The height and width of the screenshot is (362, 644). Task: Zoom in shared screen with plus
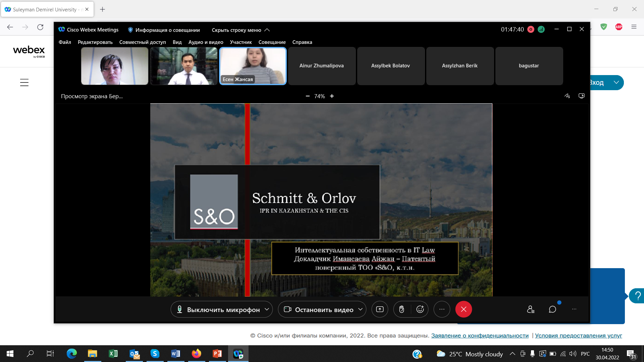332,96
